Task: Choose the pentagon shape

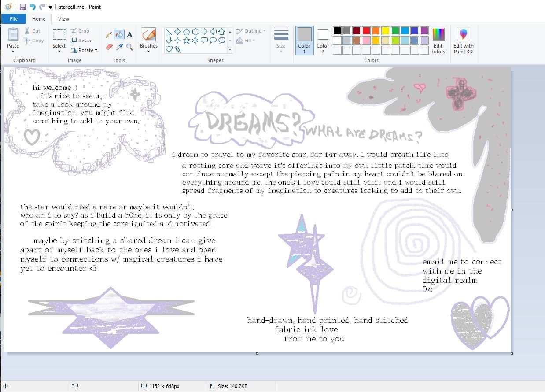Action: pyautogui.click(x=186, y=32)
